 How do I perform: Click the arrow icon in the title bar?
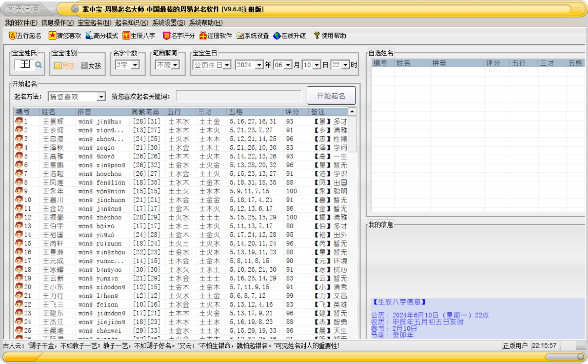click(75, 9)
